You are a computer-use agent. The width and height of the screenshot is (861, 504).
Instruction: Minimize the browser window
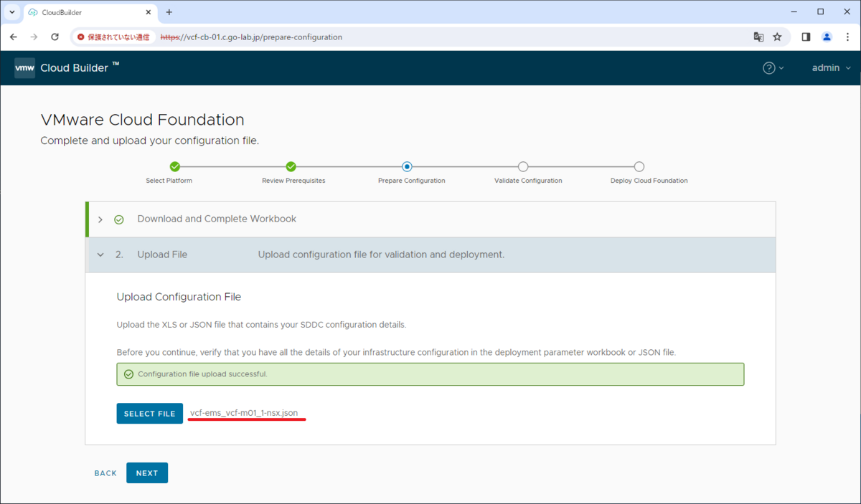point(795,11)
